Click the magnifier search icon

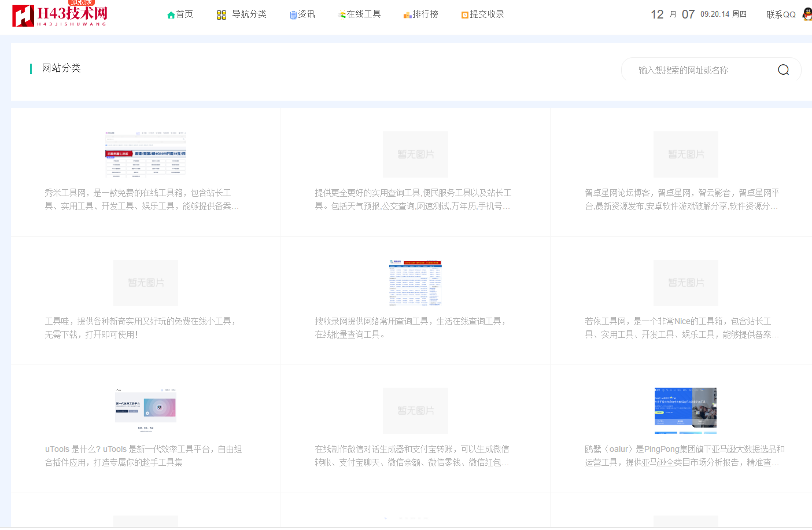coord(783,70)
